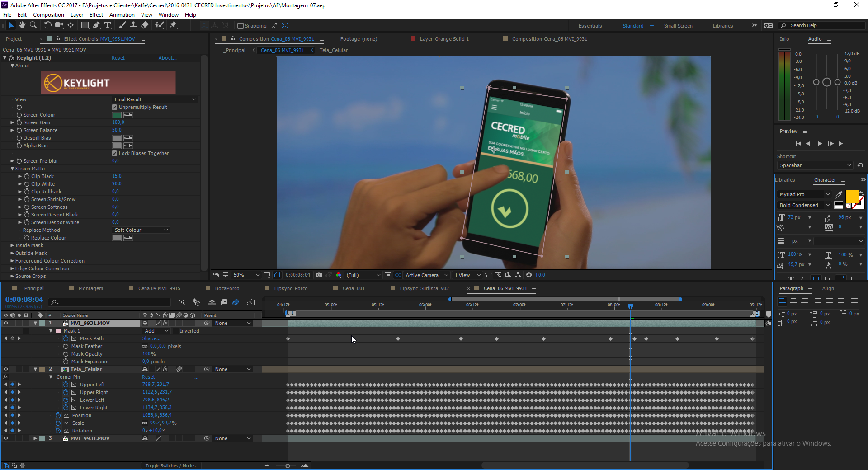Hide layer 3 MVI_9931.MOV
This screenshot has width=868, height=470.
pyautogui.click(x=6, y=438)
